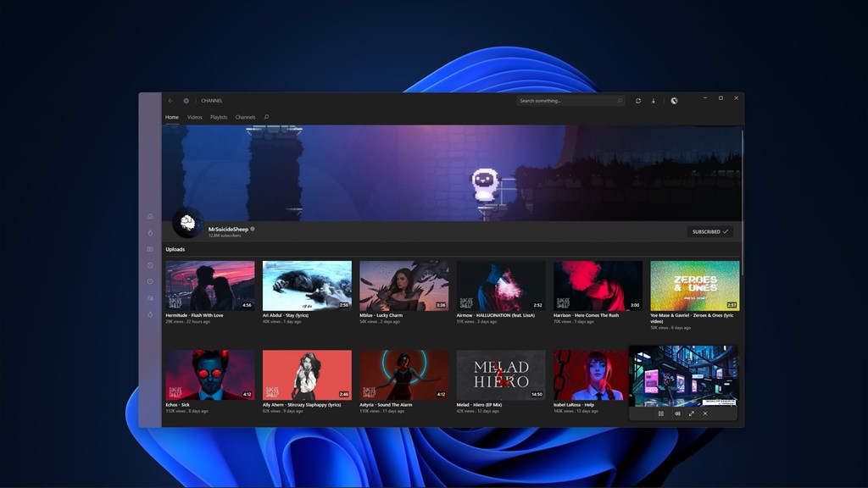Open Astyria - Sound The Alarm thumbnail
Image resolution: width=868 pixels, height=488 pixels.
tap(404, 374)
